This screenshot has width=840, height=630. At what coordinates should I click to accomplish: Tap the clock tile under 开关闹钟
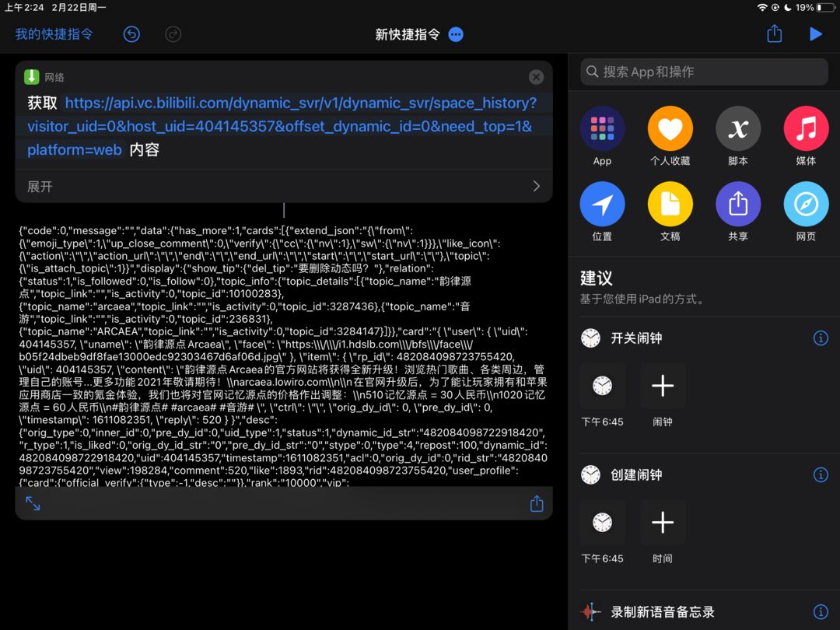click(x=602, y=386)
